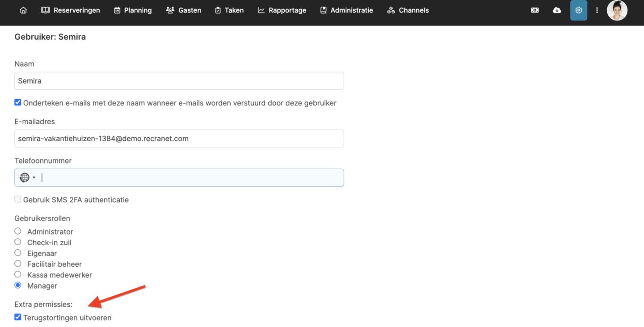Click the cloud download icon
The image size is (644, 327).
click(557, 10)
